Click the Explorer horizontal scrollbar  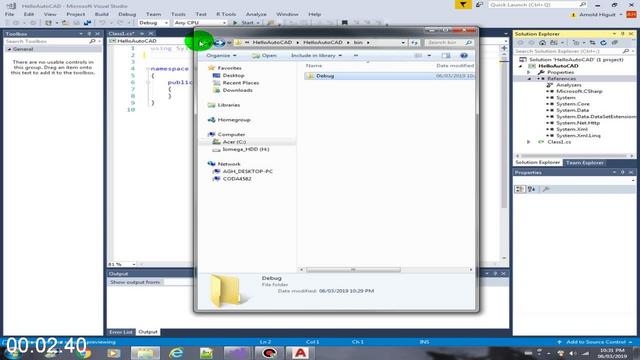353,269
